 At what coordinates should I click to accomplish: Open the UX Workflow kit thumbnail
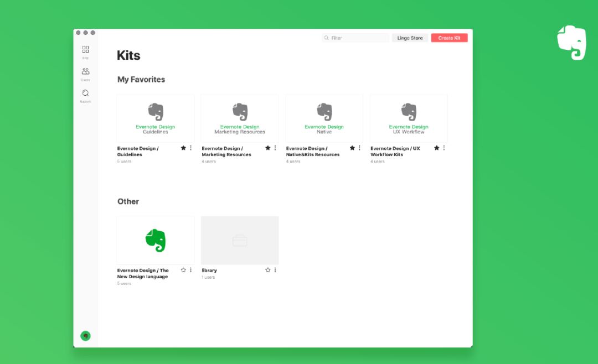point(409,118)
